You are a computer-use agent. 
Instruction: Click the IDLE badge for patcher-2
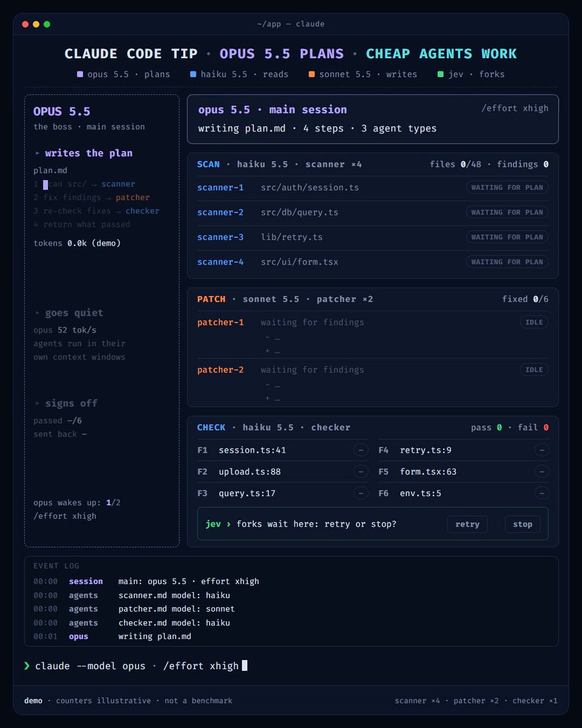[x=534, y=369]
